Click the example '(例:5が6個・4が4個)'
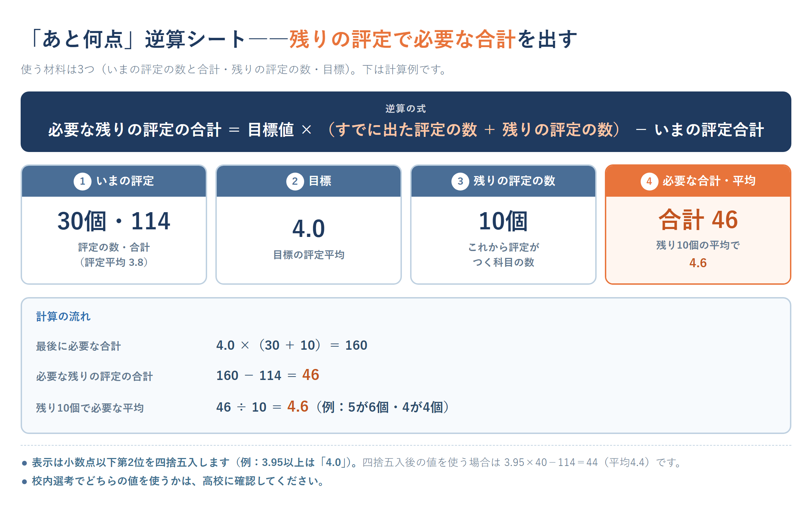The width and height of the screenshot is (812, 511). (382, 407)
